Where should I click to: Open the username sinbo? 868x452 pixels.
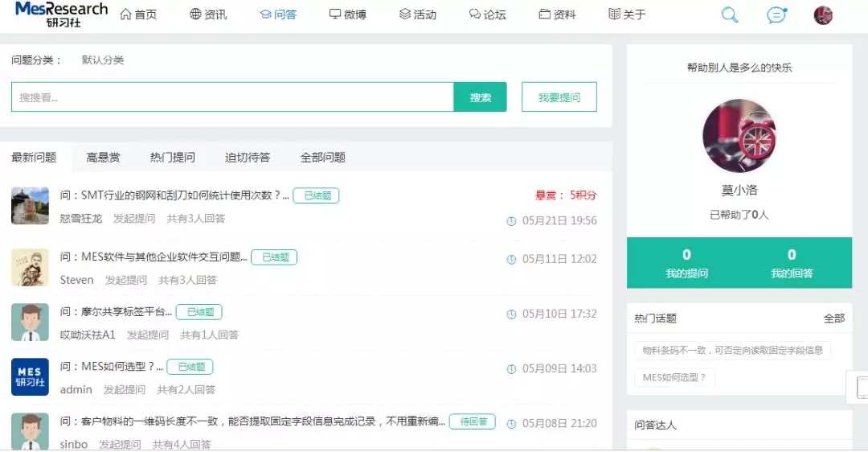click(74, 444)
